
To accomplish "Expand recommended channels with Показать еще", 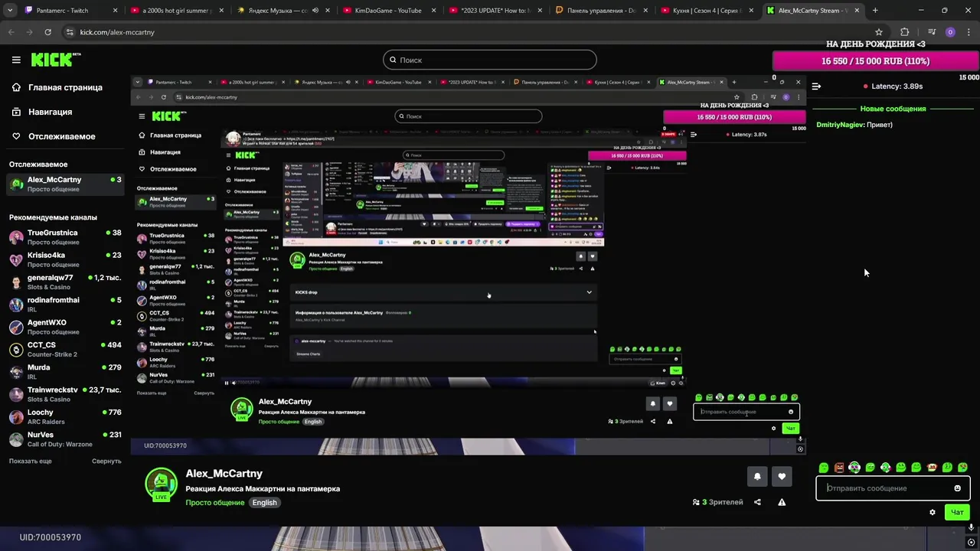I will pos(31,461).
